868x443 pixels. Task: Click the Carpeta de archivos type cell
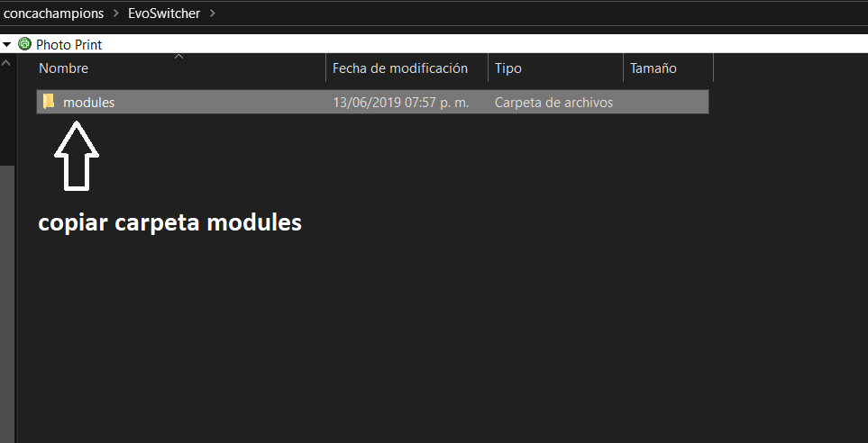coord(553,103)
